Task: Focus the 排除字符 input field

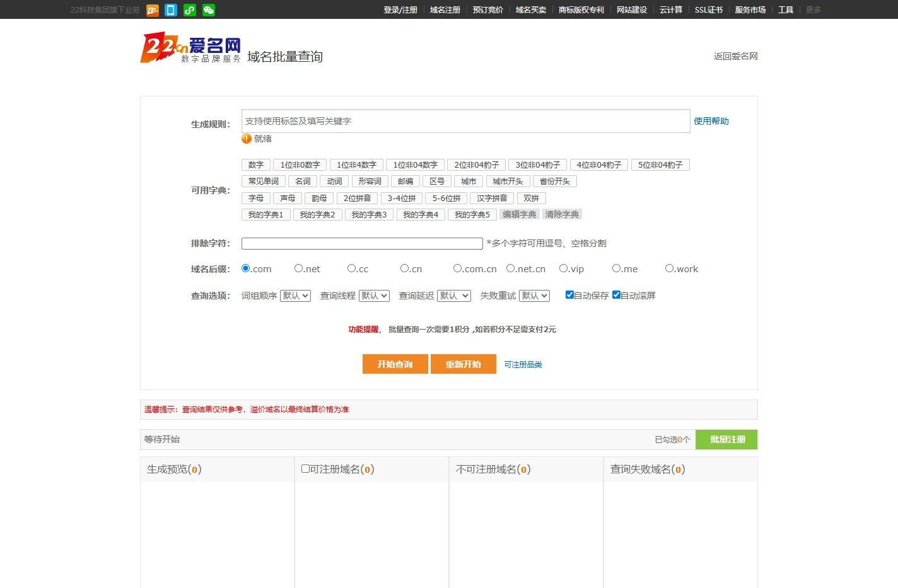Action: point(362,243)
